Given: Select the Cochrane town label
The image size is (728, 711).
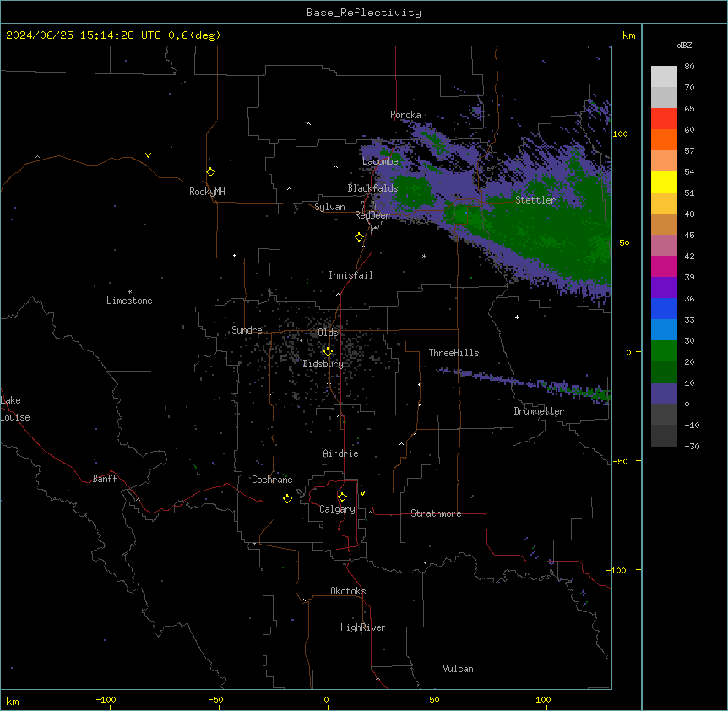Looking at the screenshot, I should (272, 480).
